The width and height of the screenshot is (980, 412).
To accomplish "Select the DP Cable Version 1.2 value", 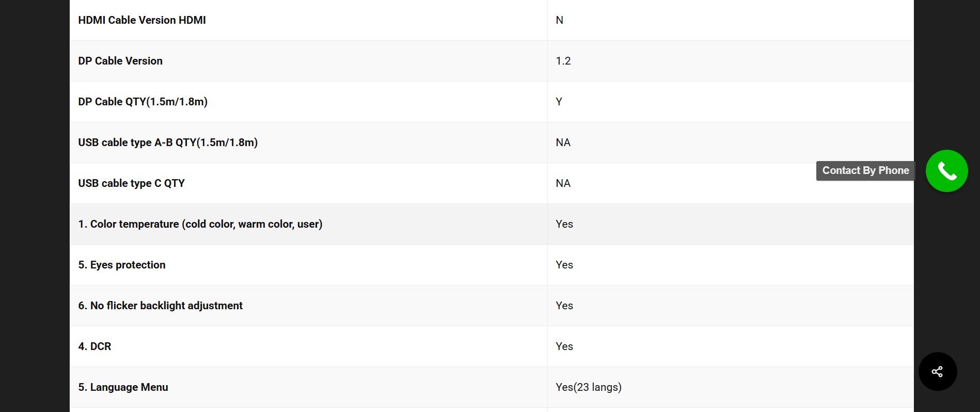I will pyautogui.click(x=563, y=61).
